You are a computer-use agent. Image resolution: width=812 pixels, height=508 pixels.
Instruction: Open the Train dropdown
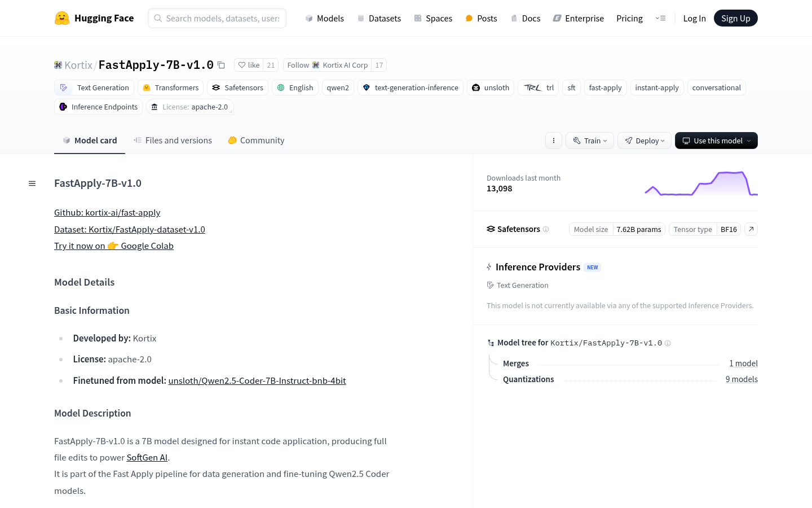click(x=589, y=141)
